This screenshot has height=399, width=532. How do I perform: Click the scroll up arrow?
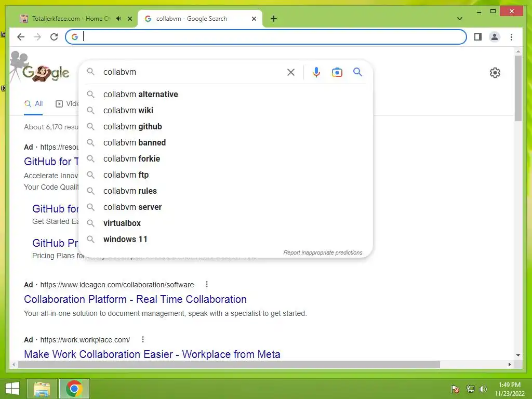point(518,51)
